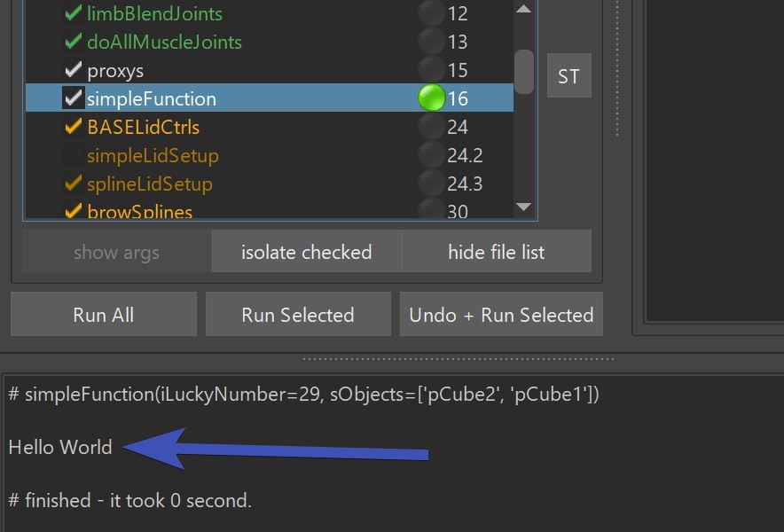Select the splineLidSetup function entry
The width and height of the screenshot is (784, 532).
[150, 184]
